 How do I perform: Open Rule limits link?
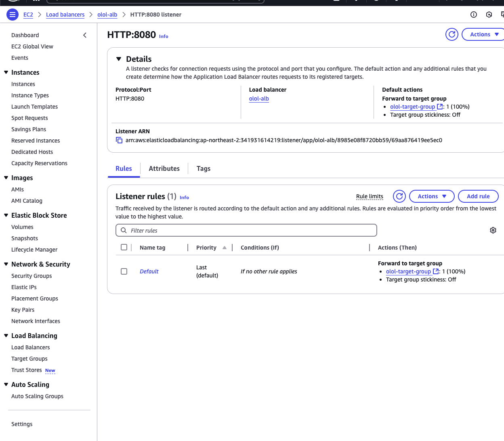[x=370, y=196]
